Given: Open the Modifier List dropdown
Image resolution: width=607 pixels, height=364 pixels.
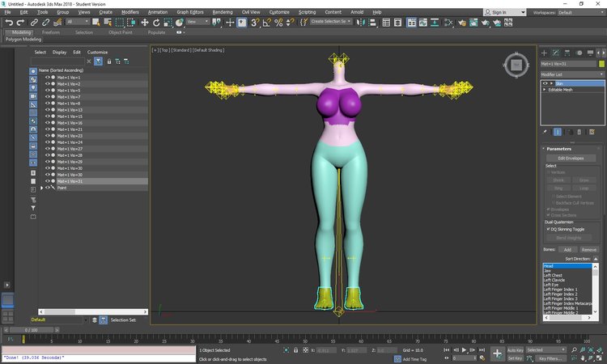Looking at the screenshot, I should point(572,74).
